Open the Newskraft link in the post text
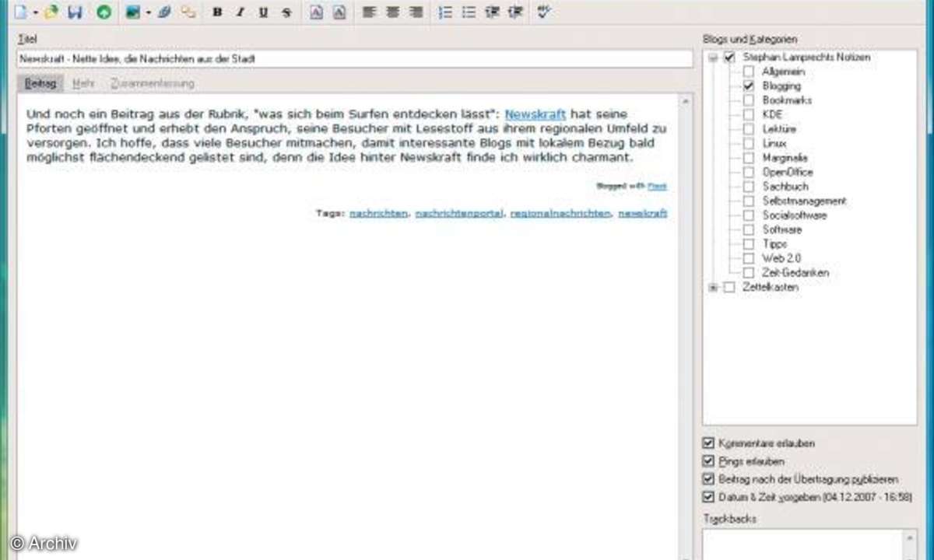Viewport: 934px width, 560px height. (535, 114)
